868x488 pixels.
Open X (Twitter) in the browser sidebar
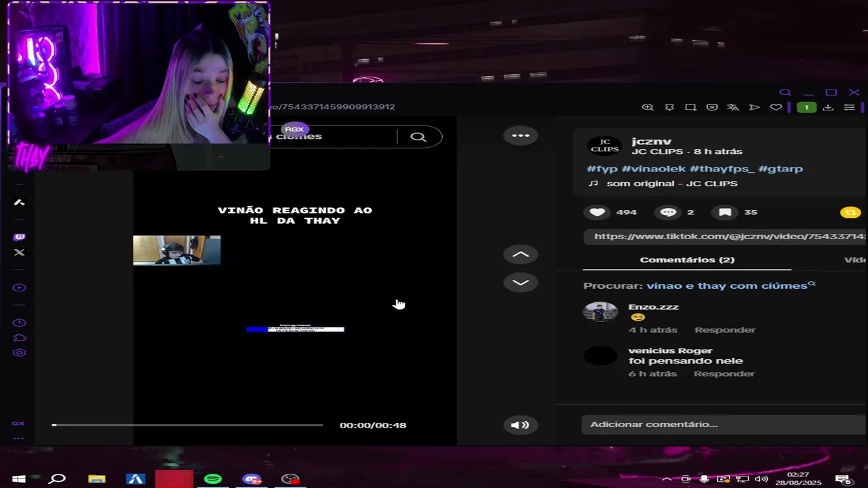point(19,252)
